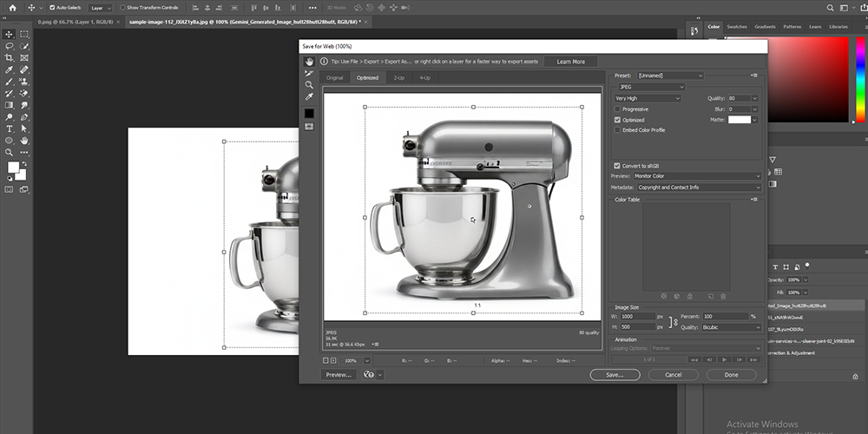The height and width of the screenshot is (434, 868).
Task: Enable Embed Color Profile
Action: [618, 130]
